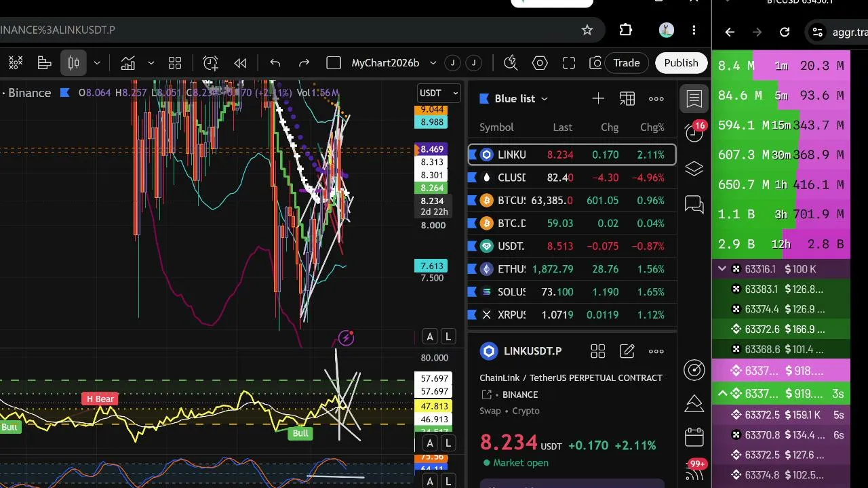Select the XRPUS row in watchlist
The width and height of the screenshot is (868, 488).
[572, 314]
